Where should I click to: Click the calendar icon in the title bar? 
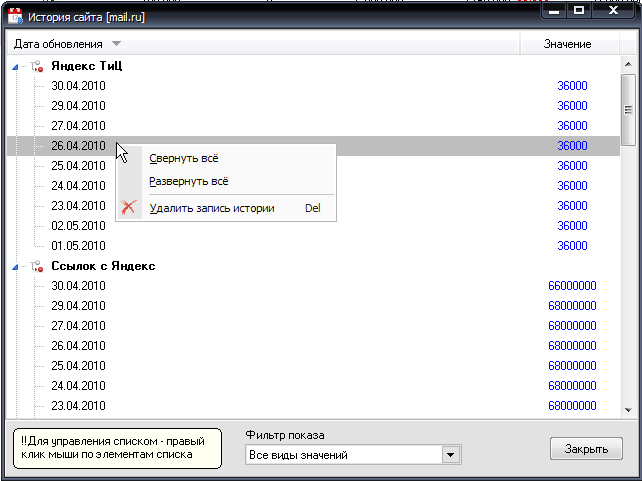[x=14, y=17]
